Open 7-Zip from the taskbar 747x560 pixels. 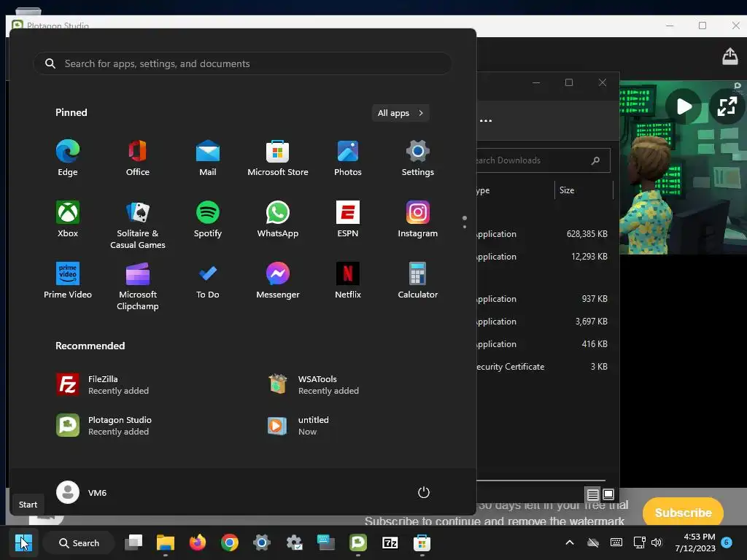(390, 542)
